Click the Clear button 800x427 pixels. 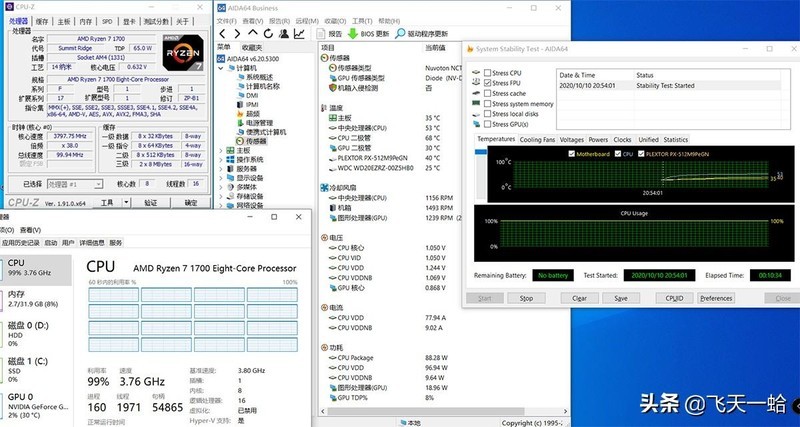click(x=579, y=298)
